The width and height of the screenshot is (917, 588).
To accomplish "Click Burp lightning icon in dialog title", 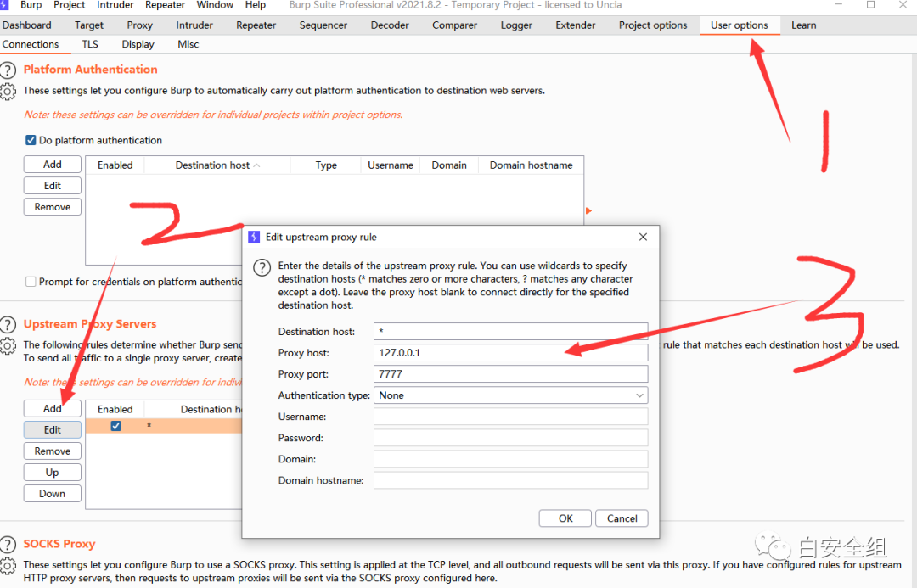I will [254, 237].
